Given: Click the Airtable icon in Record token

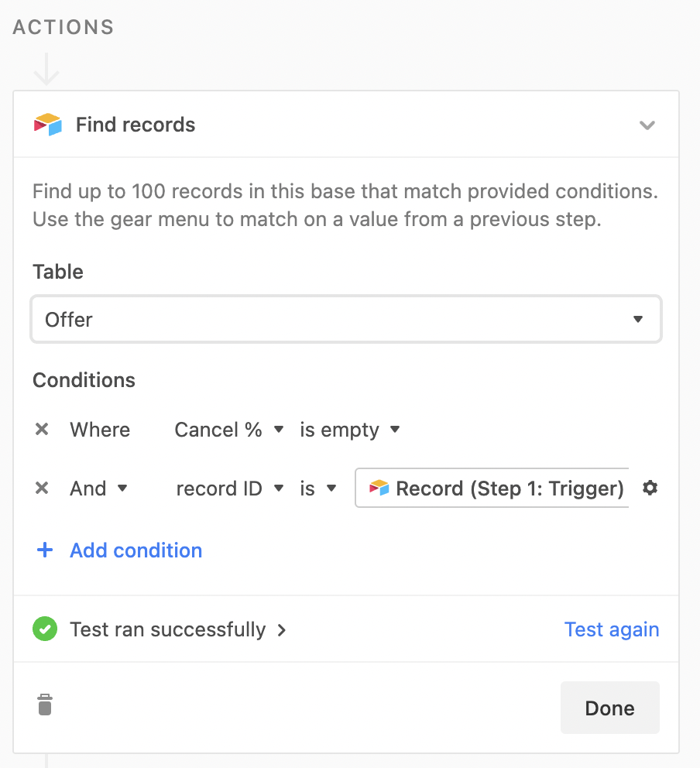Looking at the screenshot, I should (379, 488).
